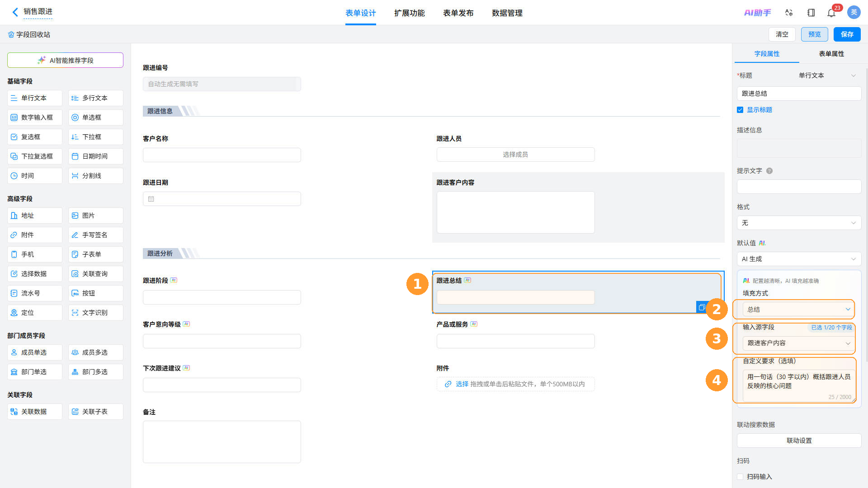The image size is (868, 488).
Task: Click the AI智能推荐字段 button
Action: coord(65,60)
